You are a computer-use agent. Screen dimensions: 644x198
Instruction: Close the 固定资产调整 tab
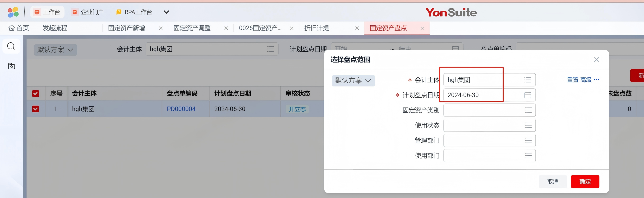tap(226, 28)
